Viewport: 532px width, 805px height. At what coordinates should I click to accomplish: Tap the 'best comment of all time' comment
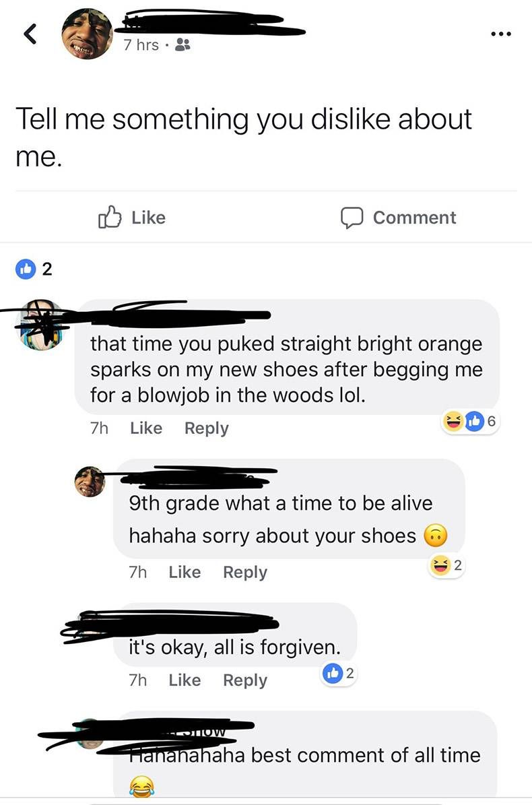(305, 754)
